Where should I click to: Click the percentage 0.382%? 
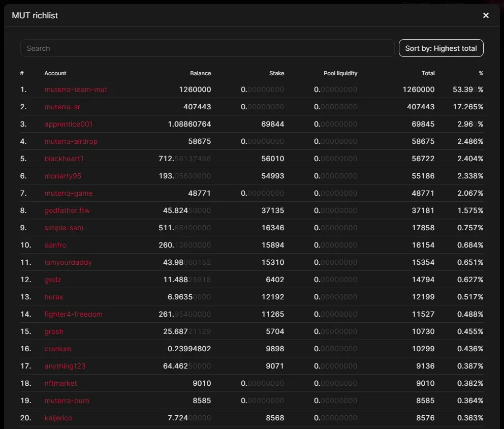coord(470,383)
